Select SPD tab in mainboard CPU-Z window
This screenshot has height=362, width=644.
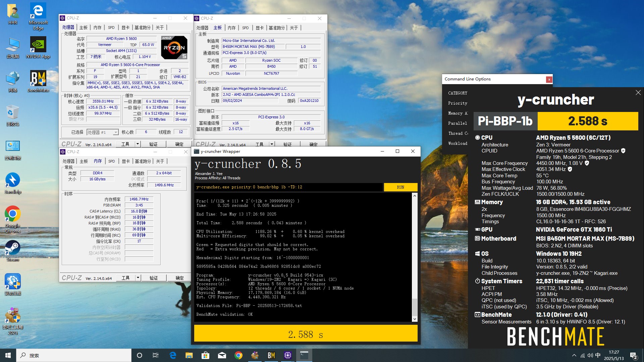(x=246, y=28)
